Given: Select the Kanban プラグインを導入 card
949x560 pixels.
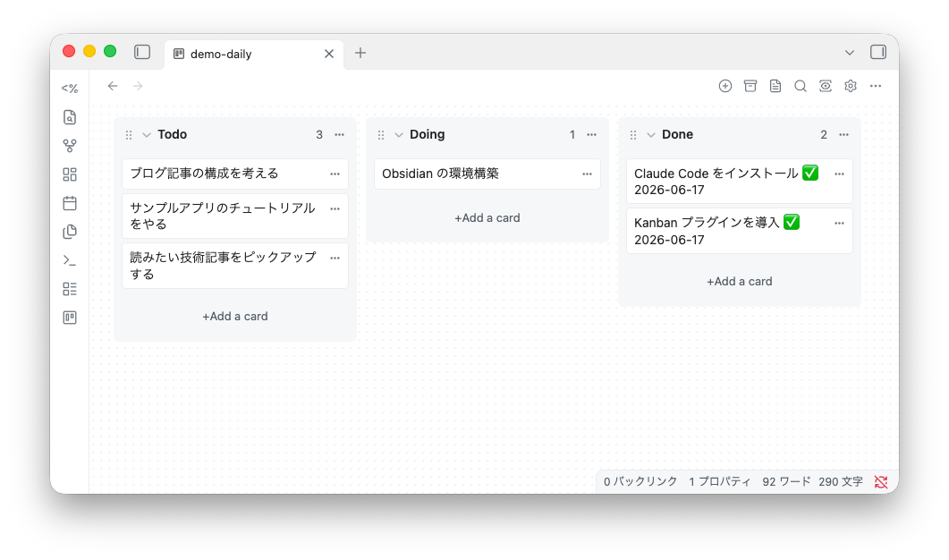Looking at the screenshot, I should (739, 231).
